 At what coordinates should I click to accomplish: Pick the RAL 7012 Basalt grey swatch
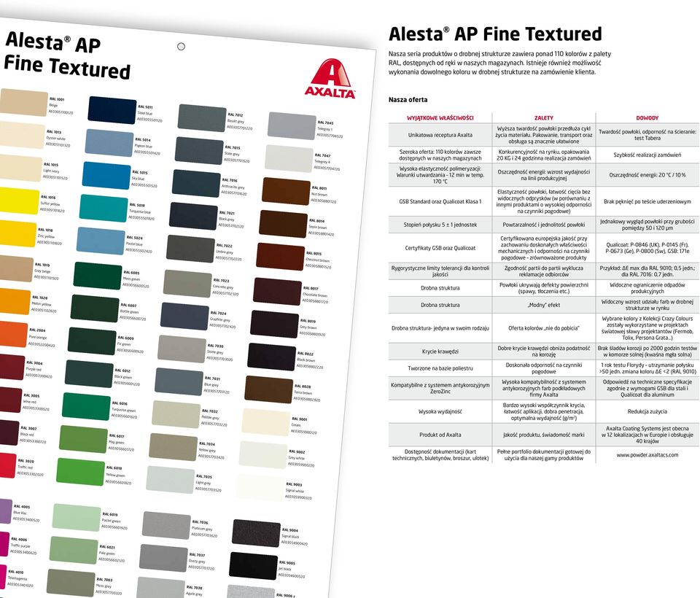(x=202, y=118)
